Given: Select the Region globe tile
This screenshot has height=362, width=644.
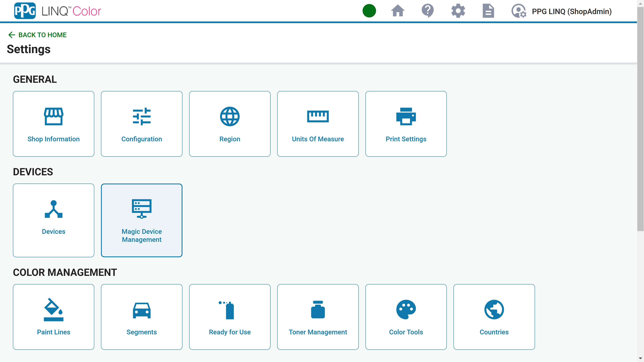Looking at the screenshot, I should coord(229,124).
